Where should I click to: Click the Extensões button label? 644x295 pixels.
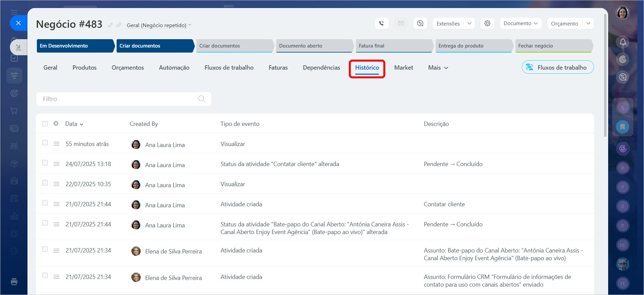point(448,23)
